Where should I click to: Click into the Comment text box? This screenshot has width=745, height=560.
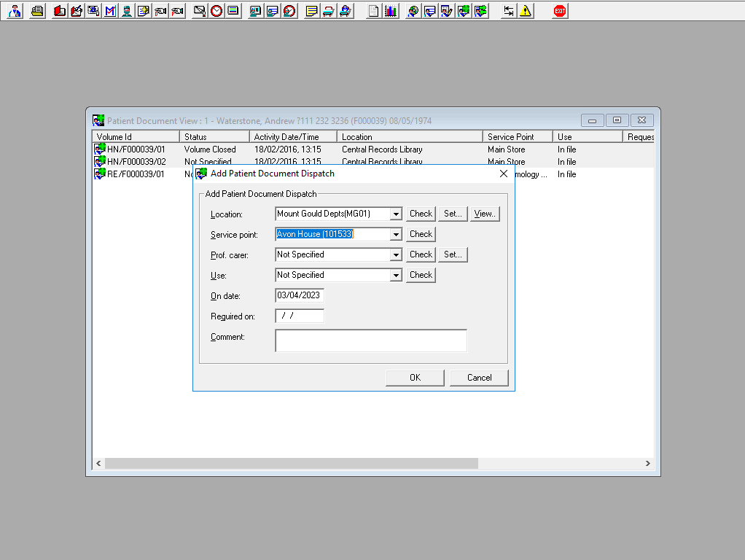tap(371, 341)
